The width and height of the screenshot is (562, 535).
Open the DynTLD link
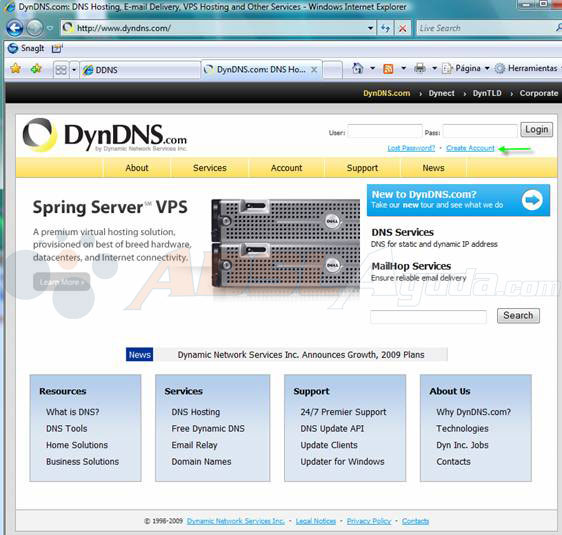[x=487, y=93]
